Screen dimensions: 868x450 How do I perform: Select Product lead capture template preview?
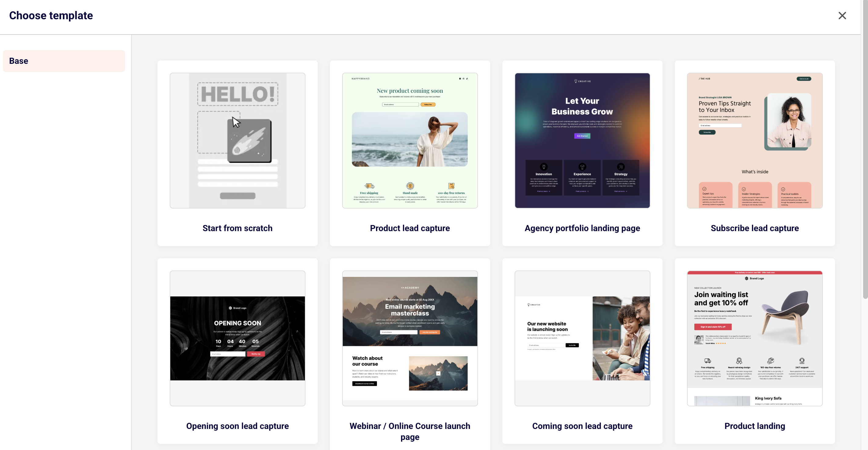pyautogui.click(x=410, y=140)
